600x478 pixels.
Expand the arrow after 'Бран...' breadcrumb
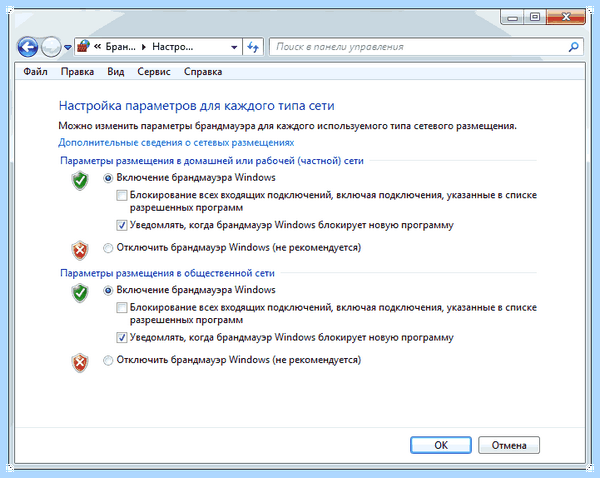click(x=144, y=47)
